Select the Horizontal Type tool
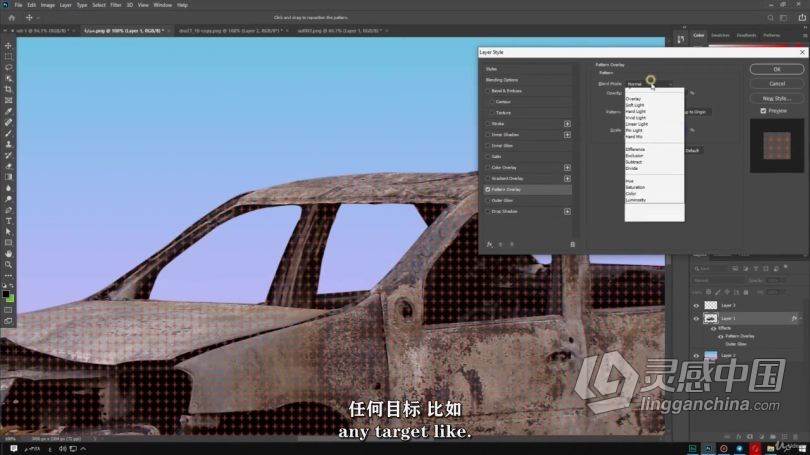 coord(8,221)
